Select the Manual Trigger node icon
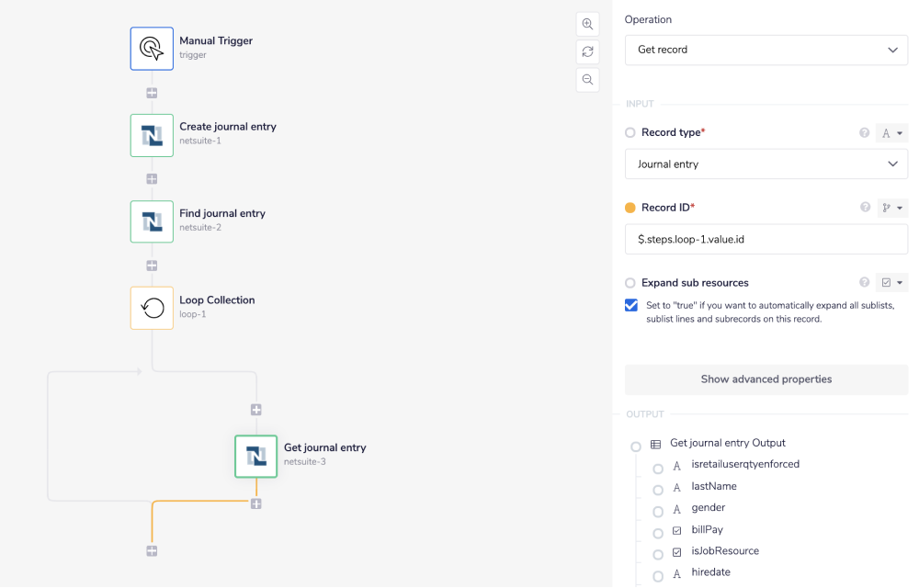Screen dimensions: 919x588 (152, 47)
